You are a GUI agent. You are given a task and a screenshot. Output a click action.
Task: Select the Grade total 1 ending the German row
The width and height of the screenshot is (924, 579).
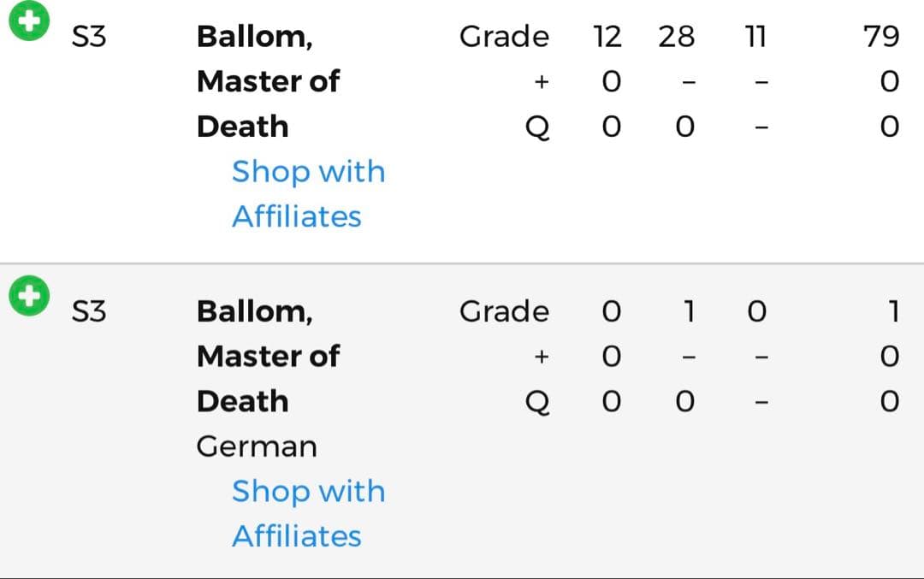point(893,311)
